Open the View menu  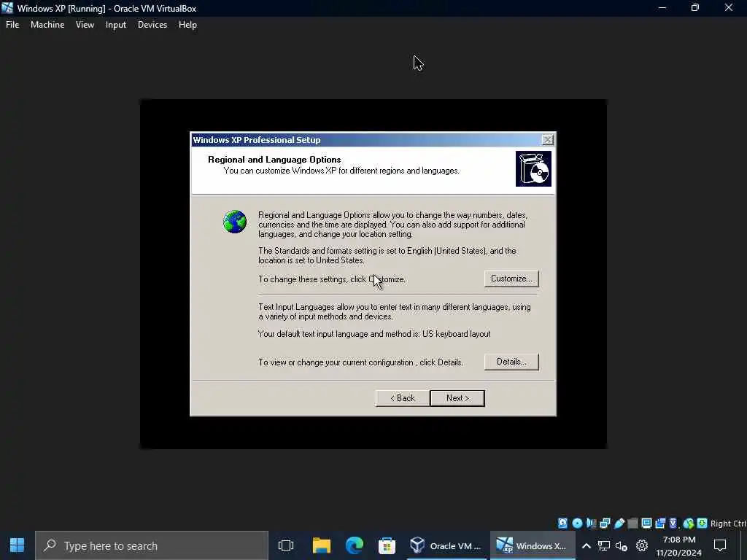pos(85,25)
